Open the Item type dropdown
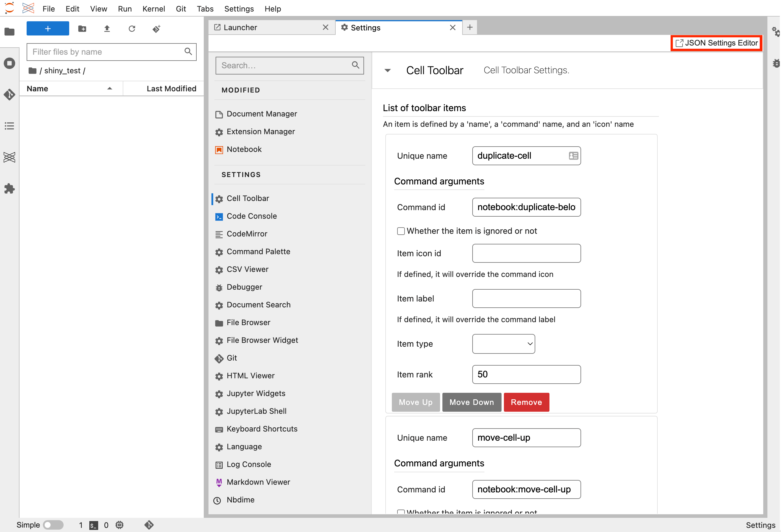The height and width of the screenshot is (532, 781). 503,343
